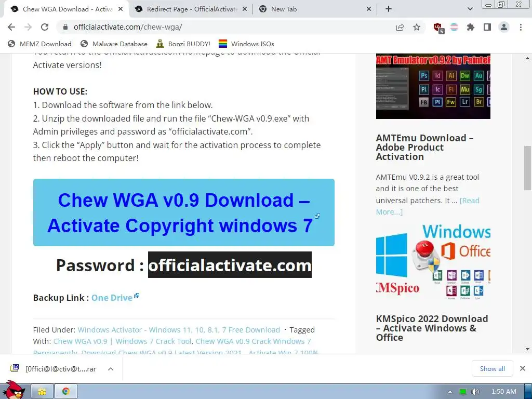Image resolution: width=532 pixels, height=399 pixels.
Task: Open the MEMZ Download bookmark
Action: click(x=39, y=44)
